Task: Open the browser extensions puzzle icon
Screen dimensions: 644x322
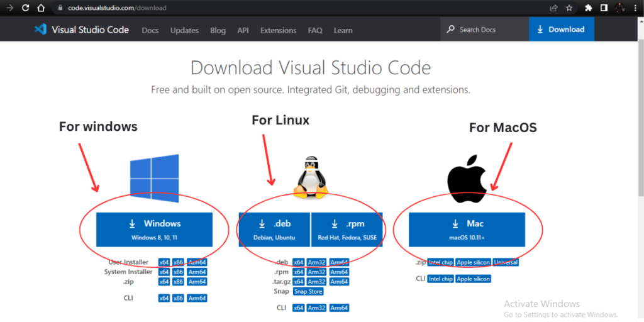Action: pos(589,8)
